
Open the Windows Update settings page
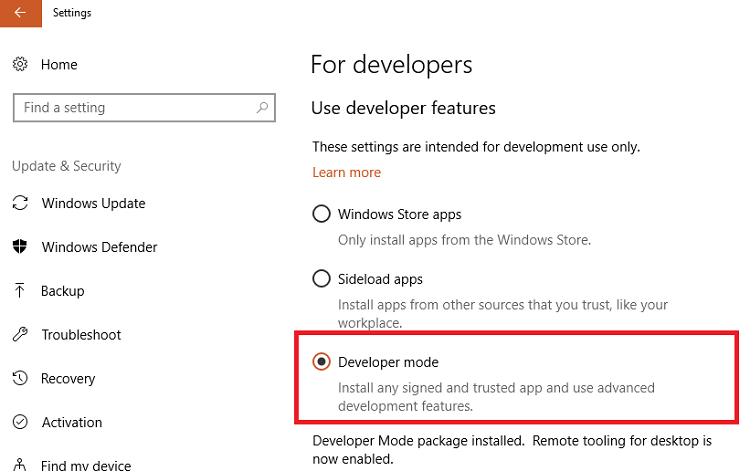click(93, 203)
